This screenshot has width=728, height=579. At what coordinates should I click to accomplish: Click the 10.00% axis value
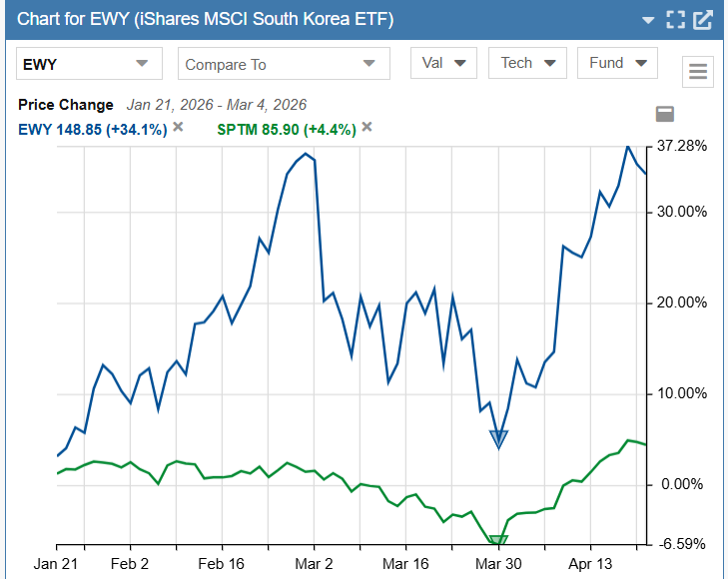coord(682,394)
